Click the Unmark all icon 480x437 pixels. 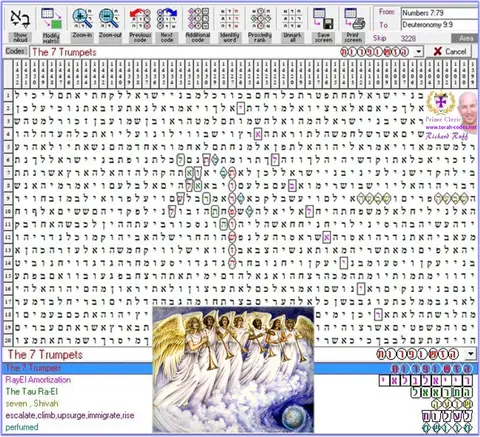point(292,19)
